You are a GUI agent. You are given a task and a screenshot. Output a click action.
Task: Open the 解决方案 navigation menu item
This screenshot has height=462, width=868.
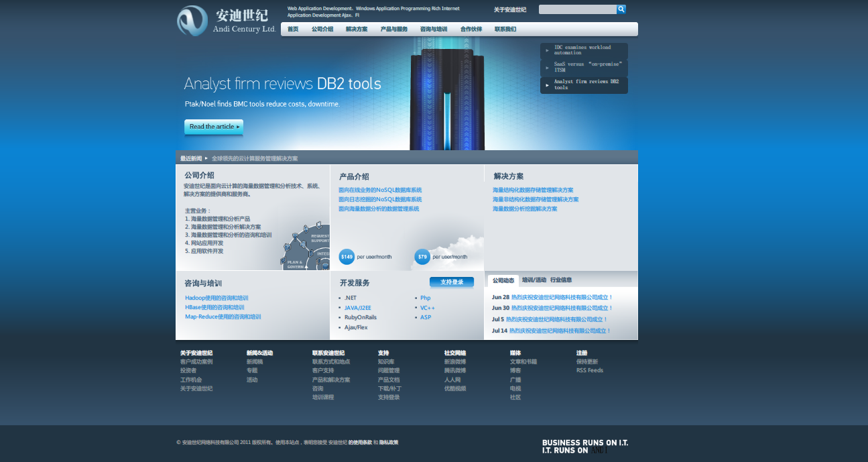(357, 30)
